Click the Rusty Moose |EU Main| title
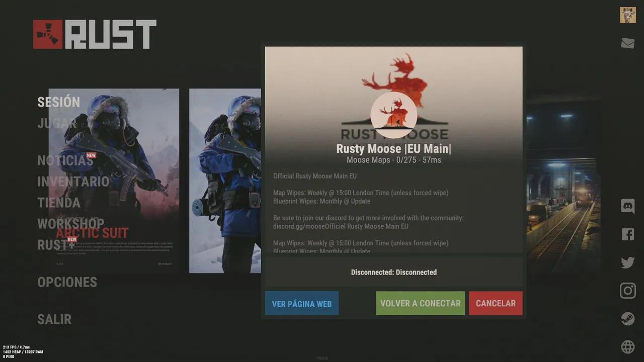Viewport: 644px width, 362px height. (x=394, y=149)
